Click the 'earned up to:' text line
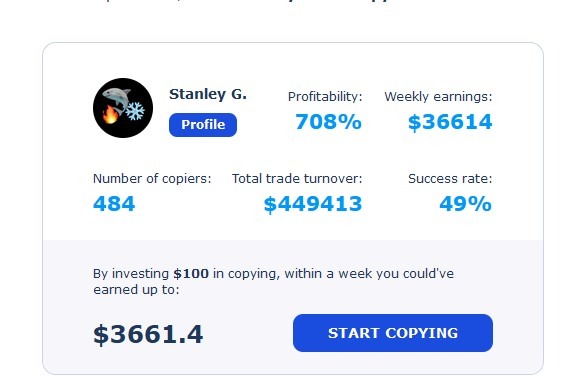 pos(136,290)
